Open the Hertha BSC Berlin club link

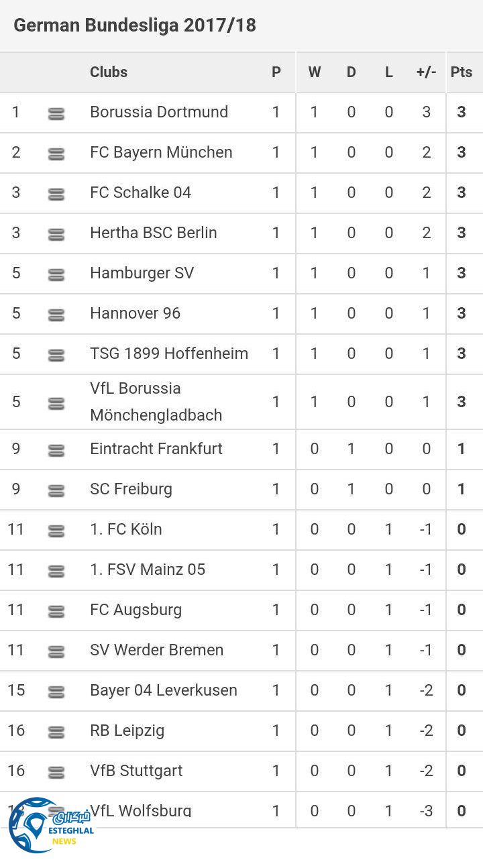(154, 233)
